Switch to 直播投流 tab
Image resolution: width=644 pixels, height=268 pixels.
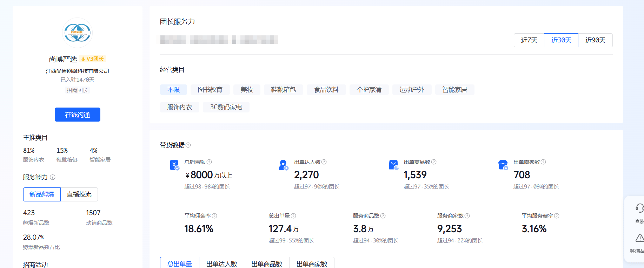pos(79,194)
